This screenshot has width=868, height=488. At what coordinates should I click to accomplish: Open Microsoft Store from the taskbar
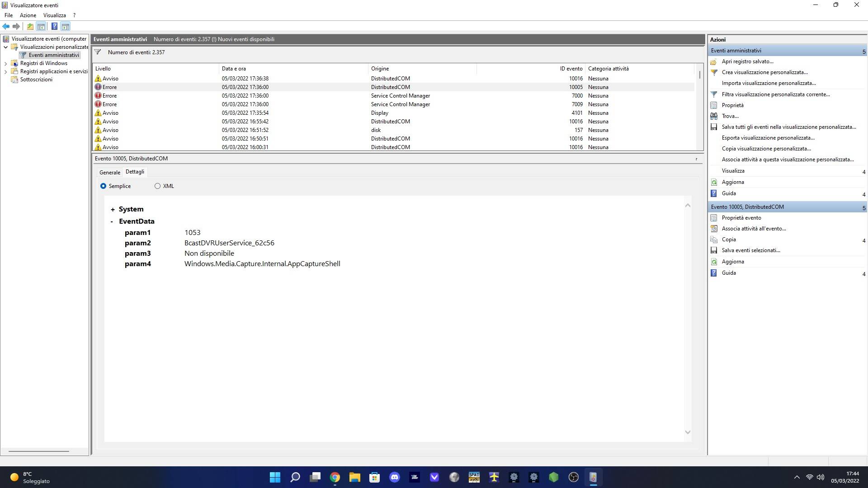click(375, 477)
